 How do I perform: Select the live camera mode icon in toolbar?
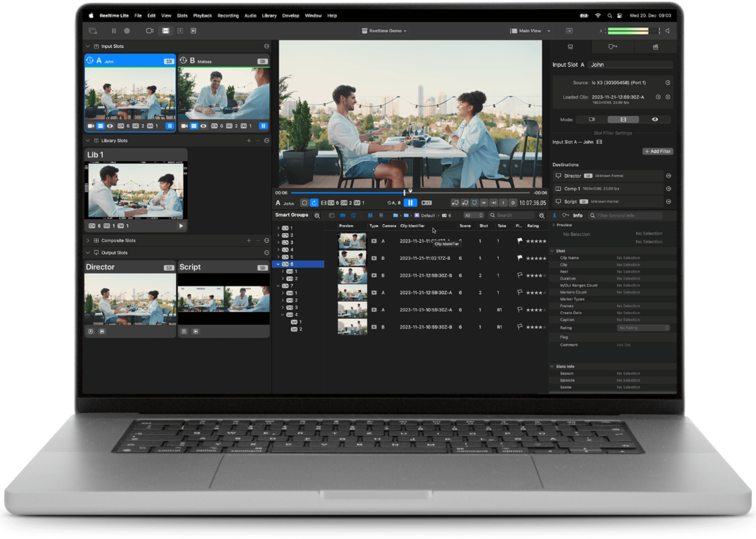coord(150,31)
